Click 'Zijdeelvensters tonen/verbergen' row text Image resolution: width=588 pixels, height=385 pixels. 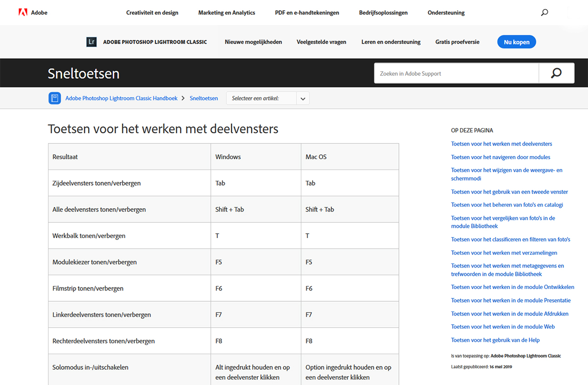[97, 183]
